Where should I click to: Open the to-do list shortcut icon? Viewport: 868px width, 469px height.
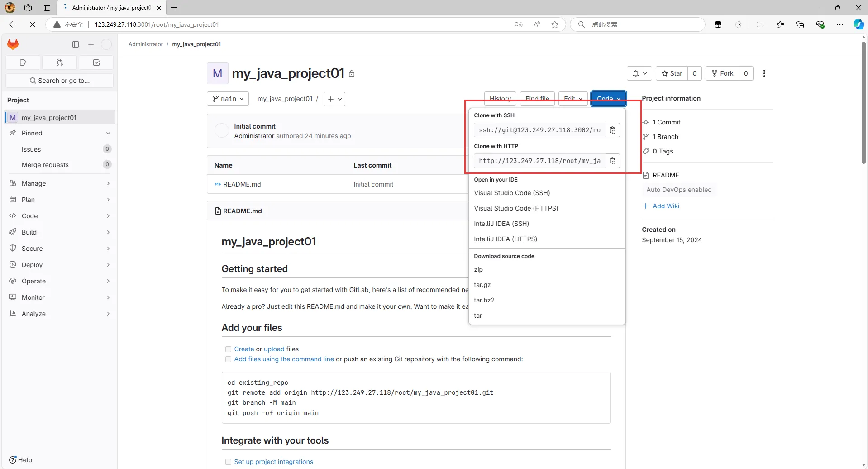(x=96, y=62)
